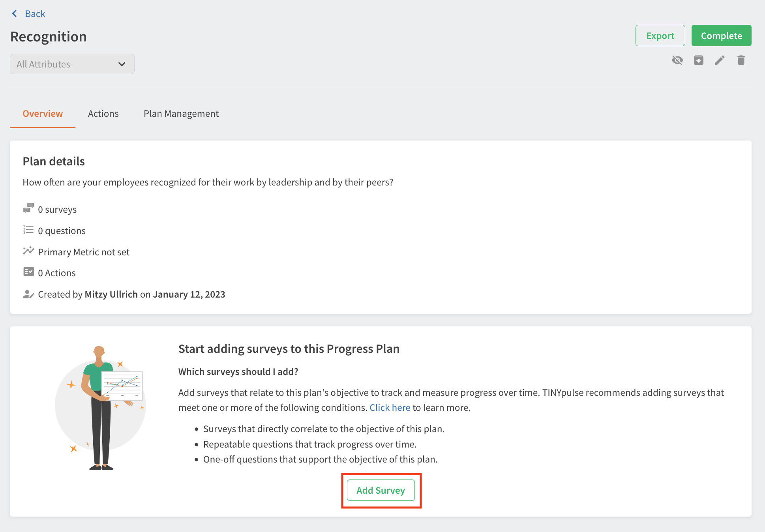The height and width of the screenshot is (532, 765).
Task: Click the trash delete icon
Action: click(741, 60)
